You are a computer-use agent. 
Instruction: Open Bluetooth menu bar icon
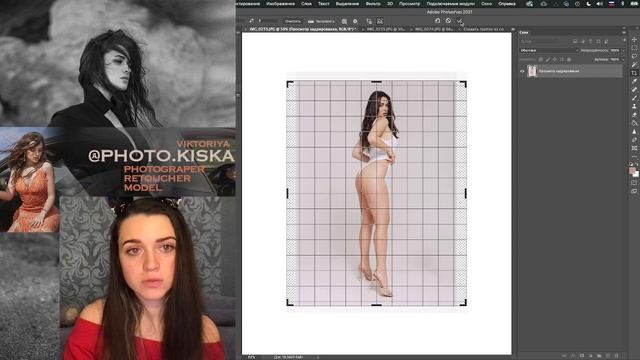622,4
